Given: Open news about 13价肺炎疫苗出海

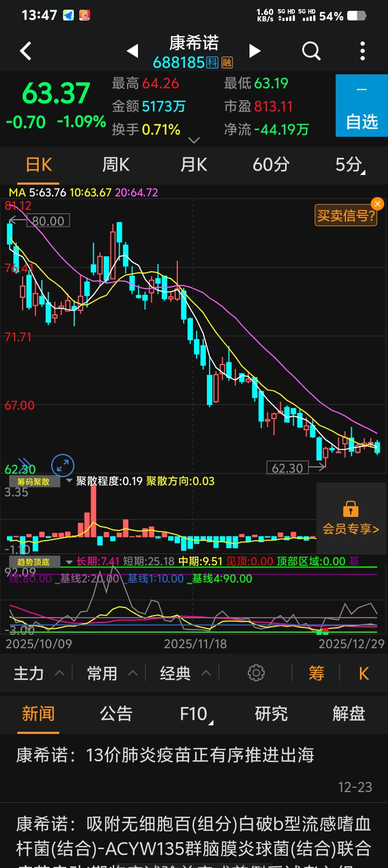Looking at the screenshot, I should coord(194,768).
